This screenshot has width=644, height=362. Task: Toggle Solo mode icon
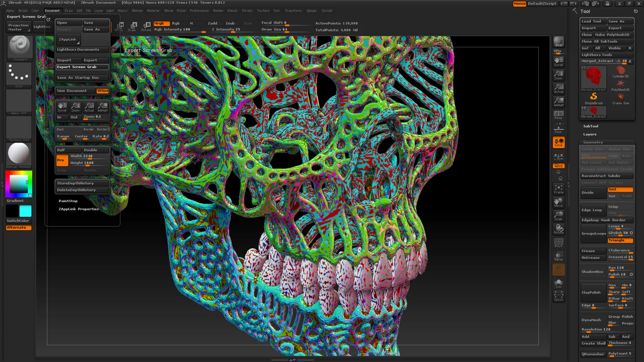tap(558, 283)
